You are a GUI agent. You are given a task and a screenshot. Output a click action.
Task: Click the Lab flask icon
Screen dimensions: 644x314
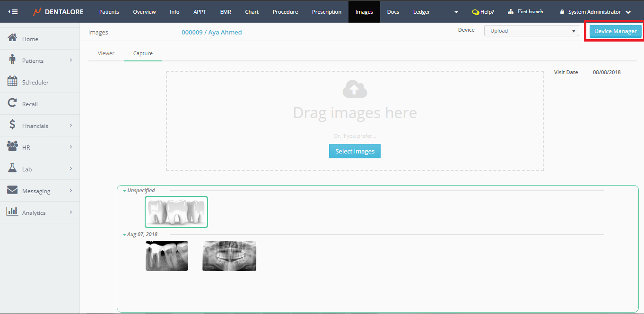coord(12,168)
